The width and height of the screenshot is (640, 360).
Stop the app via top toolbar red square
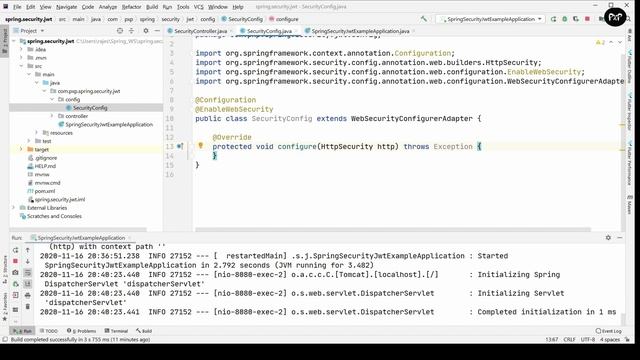click(587, 19)
